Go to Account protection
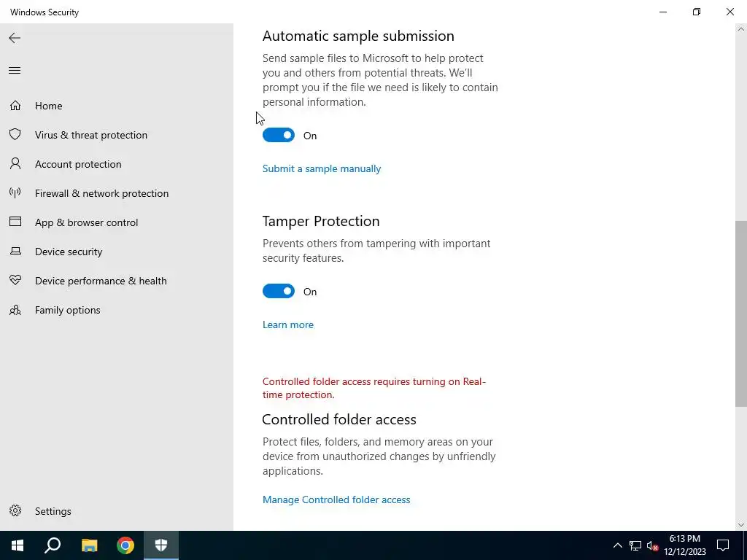The image size is (747, 560). point(78,164)
